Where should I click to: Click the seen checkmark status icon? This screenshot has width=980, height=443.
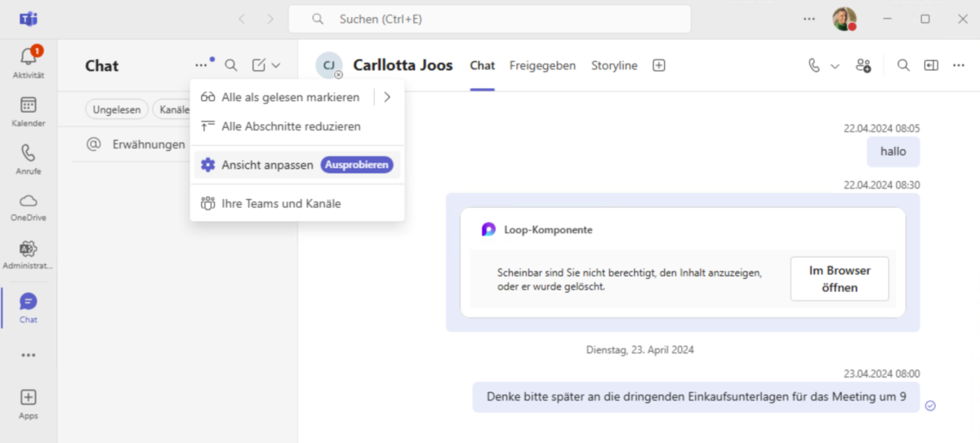(930, 405)
